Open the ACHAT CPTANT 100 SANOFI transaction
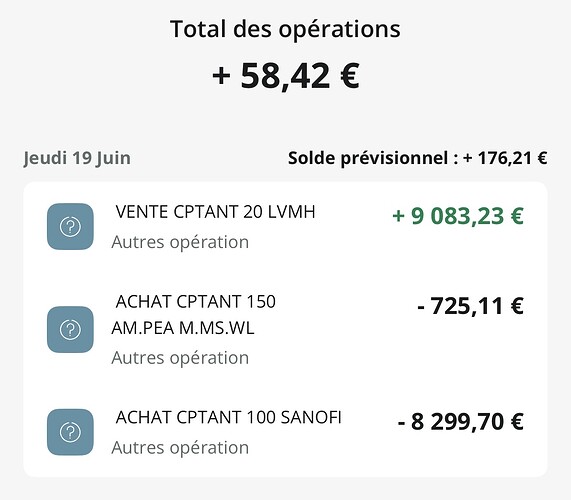 (x=285, y=432)
